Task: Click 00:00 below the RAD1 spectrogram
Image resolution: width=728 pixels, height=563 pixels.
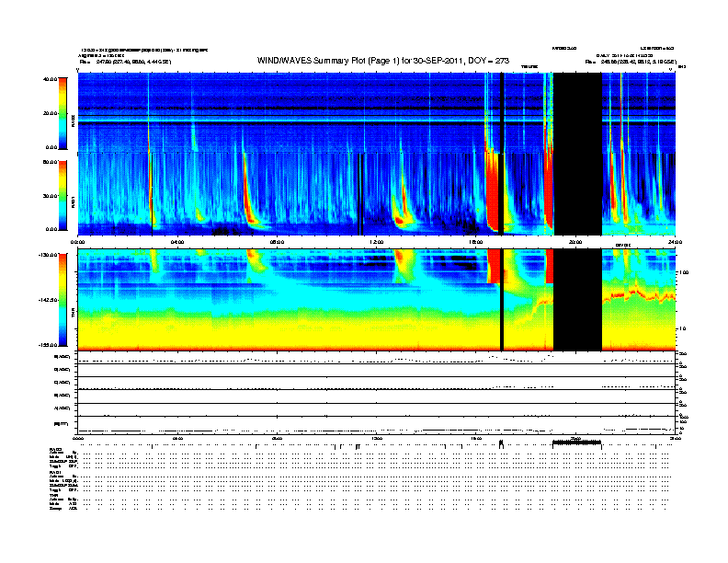Action: pyautogui.click(x=77, y=242)
